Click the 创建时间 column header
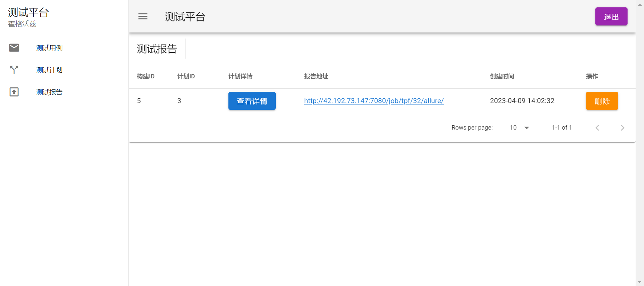Screen dimensions: 644x286 point(502,76)
